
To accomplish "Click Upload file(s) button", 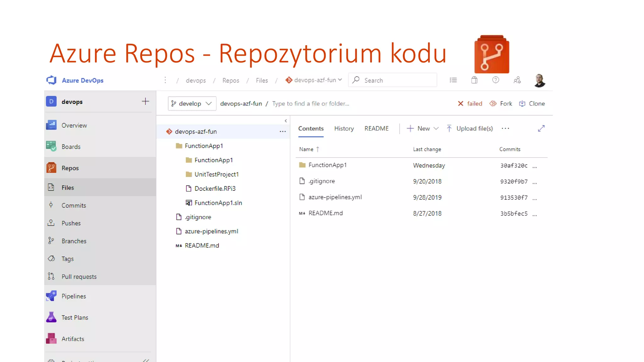I will [x=469, y=129].
